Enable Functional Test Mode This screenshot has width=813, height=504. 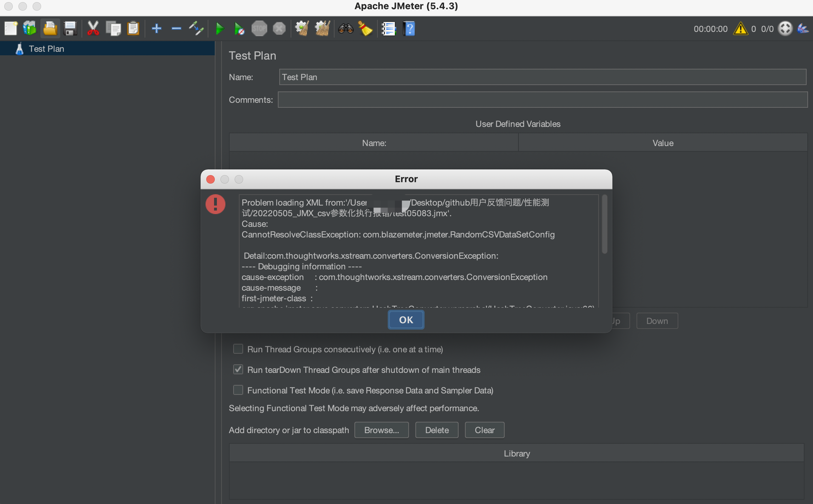(238, 390)
